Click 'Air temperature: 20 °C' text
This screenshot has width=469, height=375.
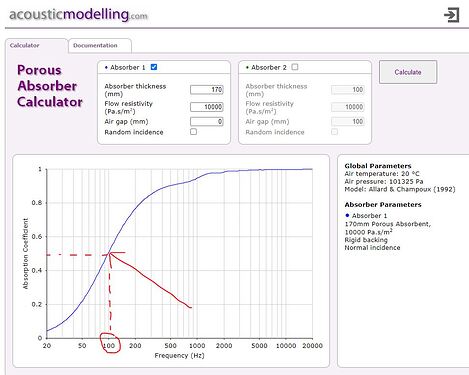pos(382,174)
